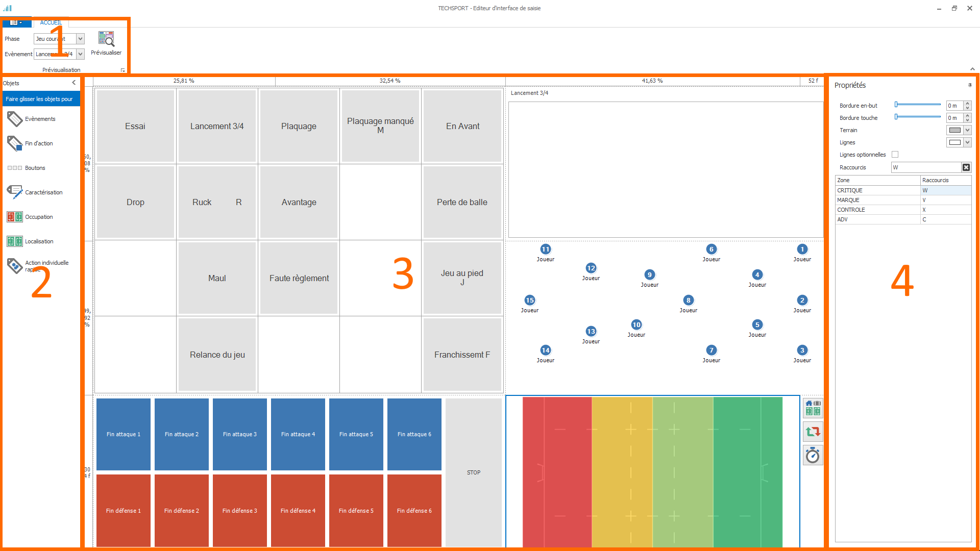Select player number 9 marker
980x551 pixels.
pyautogui.click(x=650, y=274)
